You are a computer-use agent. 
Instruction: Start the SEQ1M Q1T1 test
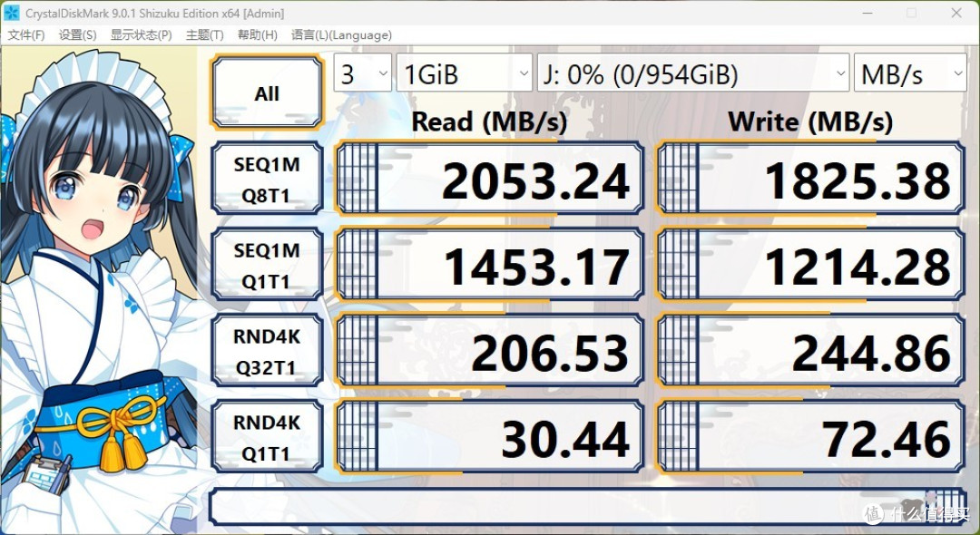(x=267, y=266)
